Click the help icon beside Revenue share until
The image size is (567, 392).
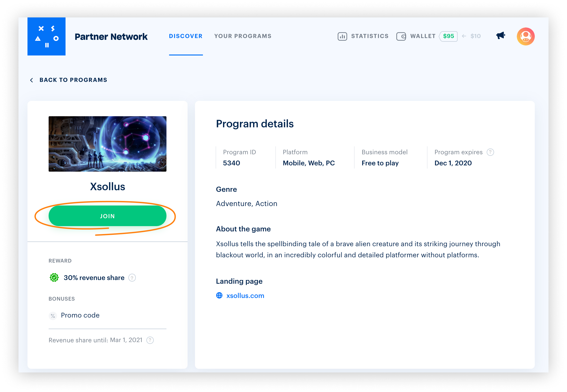pyautogui.click(x=150, y=340)
